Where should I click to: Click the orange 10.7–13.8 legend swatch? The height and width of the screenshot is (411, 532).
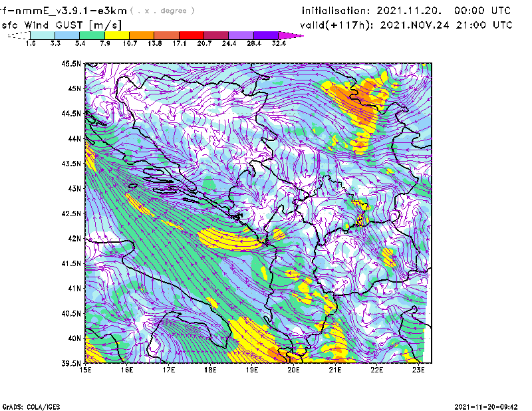tap(142, 35)
